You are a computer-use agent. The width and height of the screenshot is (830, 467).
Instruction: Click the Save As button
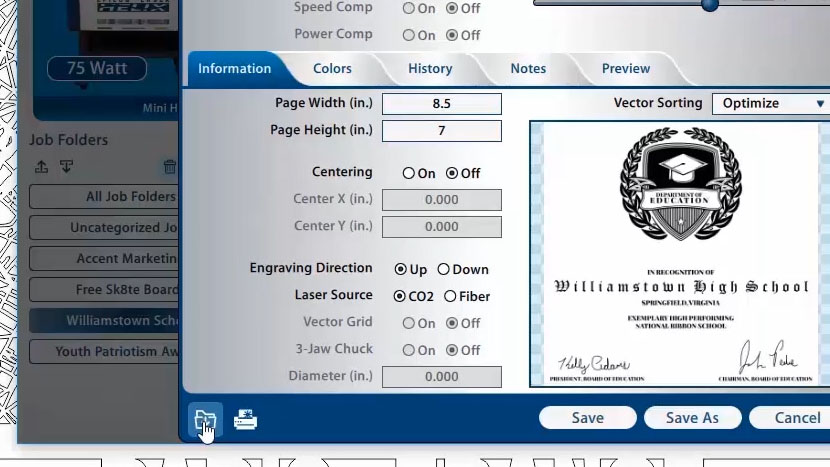coord(692,418)
